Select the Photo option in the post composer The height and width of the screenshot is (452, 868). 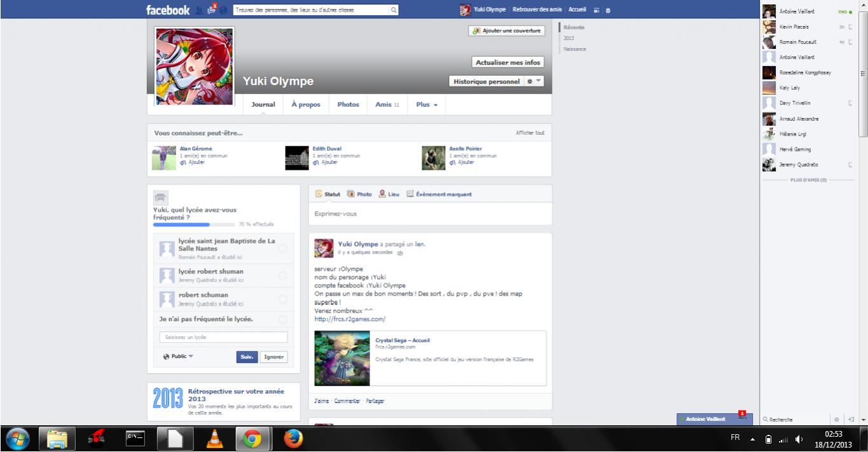click(x=359, y=194)
